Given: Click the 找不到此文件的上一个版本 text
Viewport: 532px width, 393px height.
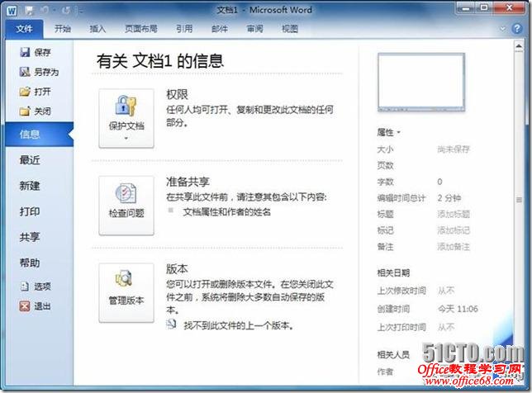Looking at the screenshot, I should pyautogui.click(x=239, y=325).
